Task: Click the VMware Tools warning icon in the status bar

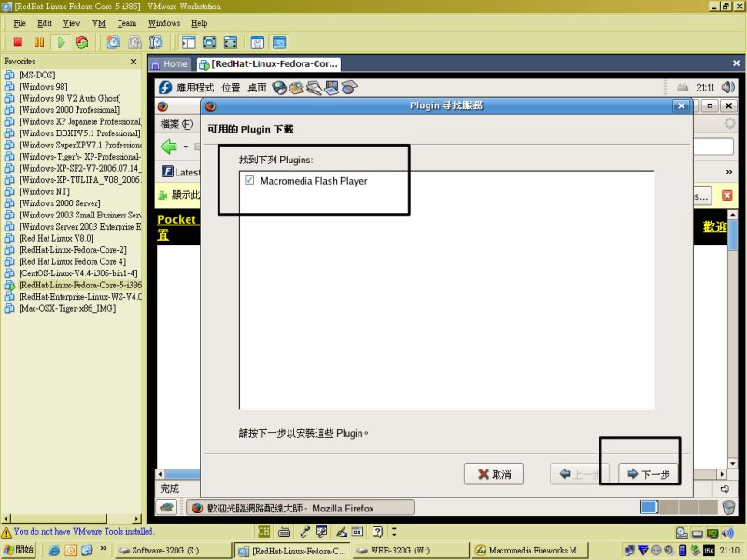Action: pyautogui.click(x=7, y=532)
